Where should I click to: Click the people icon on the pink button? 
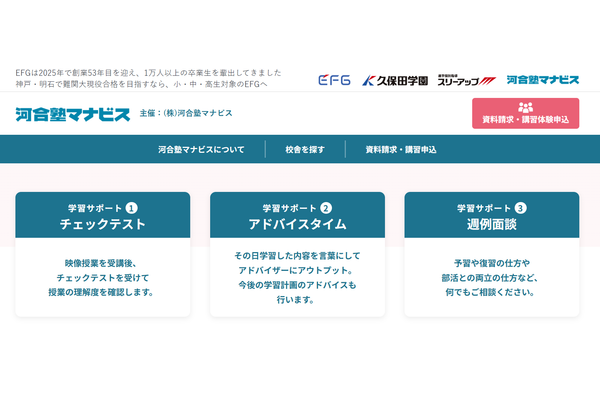525,108
